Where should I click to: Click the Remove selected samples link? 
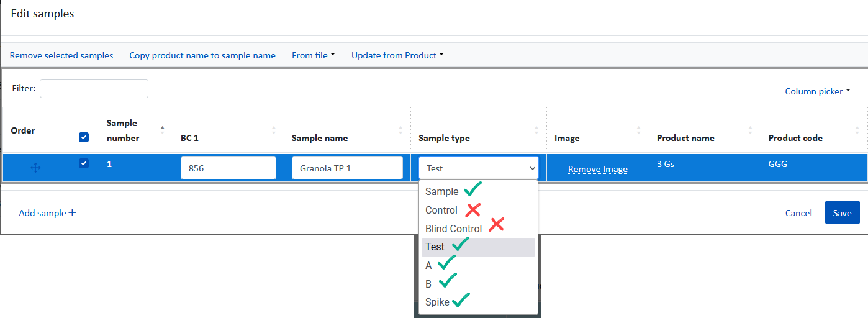pyautogui.click(x=61, y=55)
